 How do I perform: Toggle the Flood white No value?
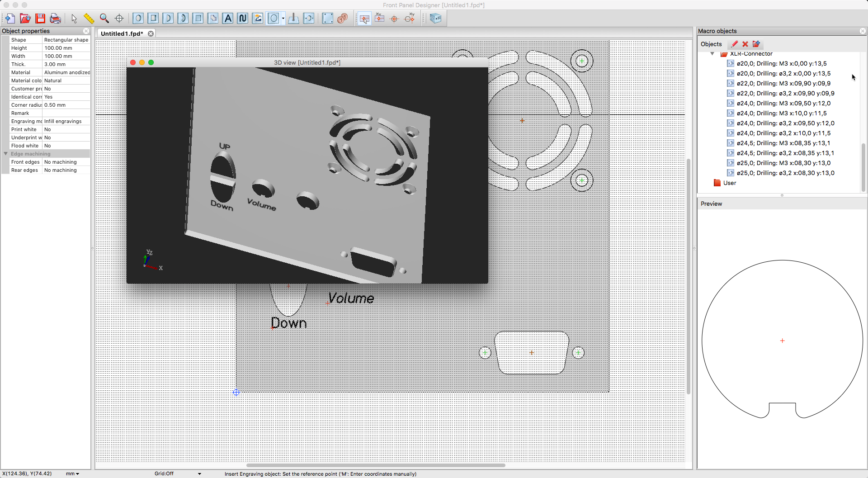[x=66, y=146]
